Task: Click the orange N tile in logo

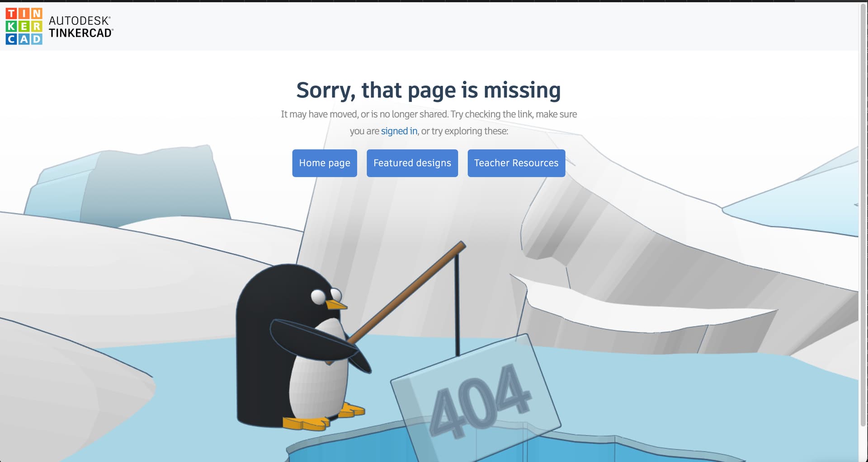Action: (37, 14)
